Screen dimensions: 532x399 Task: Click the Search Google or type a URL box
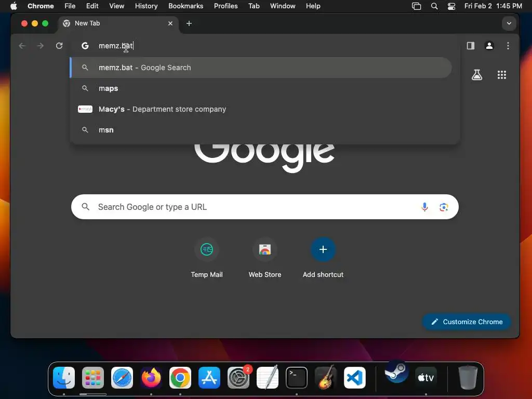(x=264, y=207)
